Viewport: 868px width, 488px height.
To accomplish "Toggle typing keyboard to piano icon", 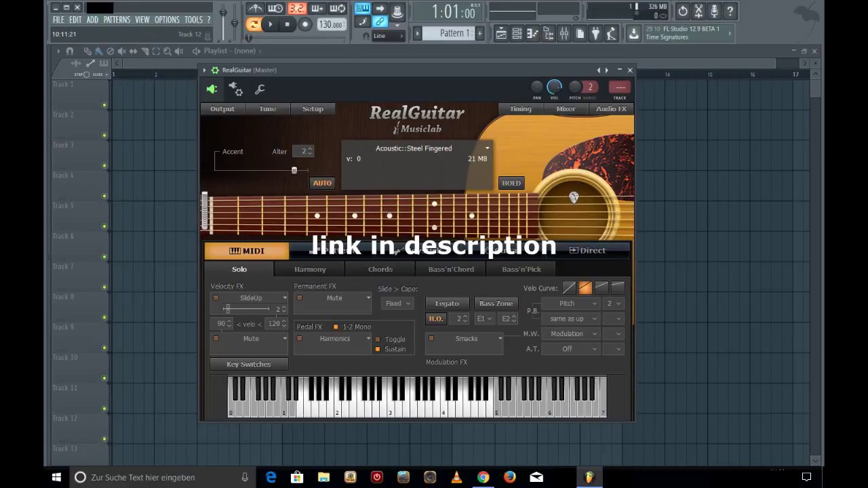I will (362, 9).
